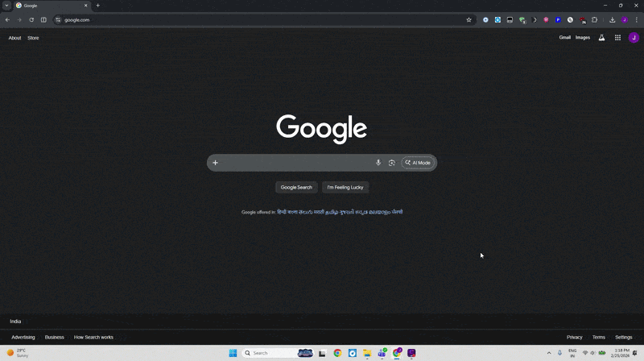Open Chrome profile avatar in toolbar
This screenshot has width=644, height=361.
pyautogui.click(x=625, y=19)
